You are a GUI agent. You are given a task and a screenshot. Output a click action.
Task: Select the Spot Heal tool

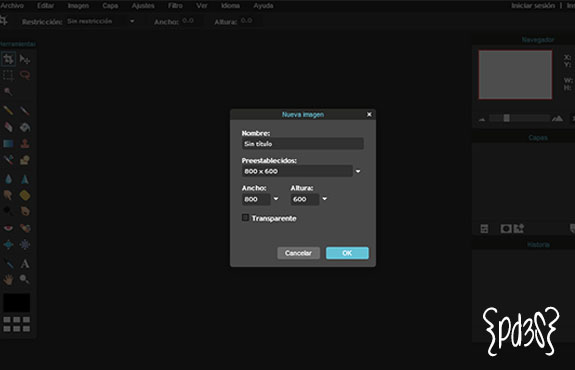coord(25,228)
